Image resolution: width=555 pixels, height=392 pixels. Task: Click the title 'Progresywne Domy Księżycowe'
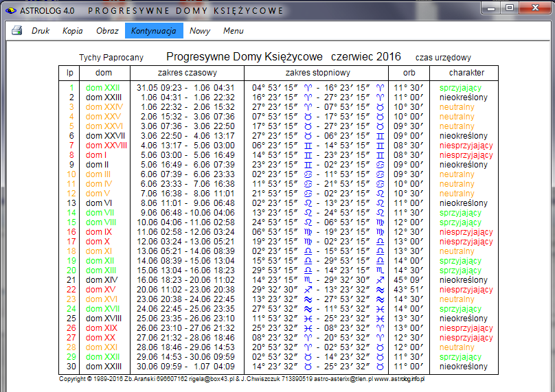(x=245, y=56)
